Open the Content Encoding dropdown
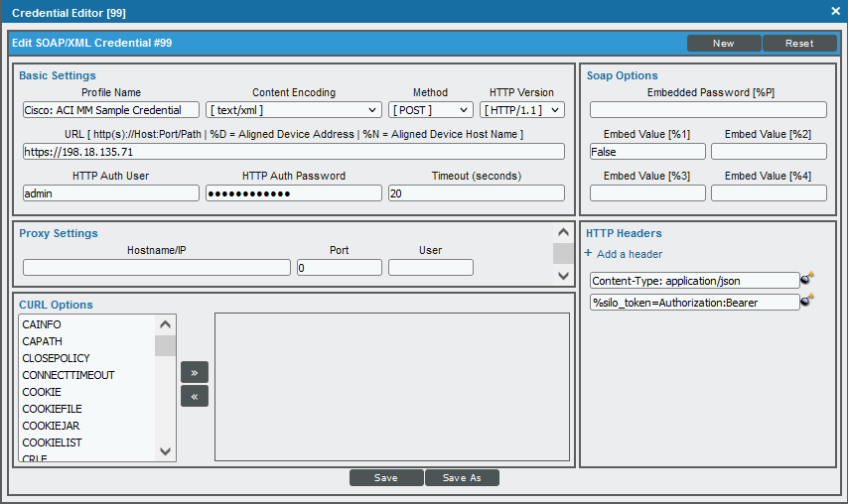Screen dimensions: 848x504 tap(294, 110)
